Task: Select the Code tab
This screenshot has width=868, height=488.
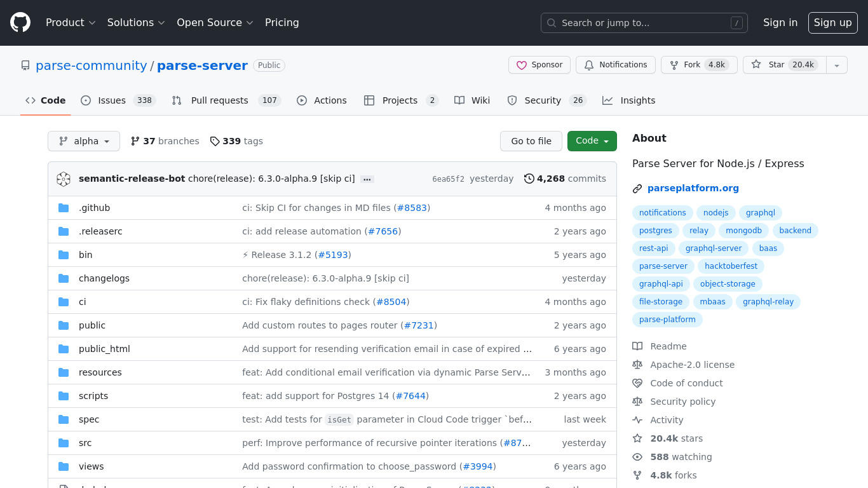Action: click(46, 100)
